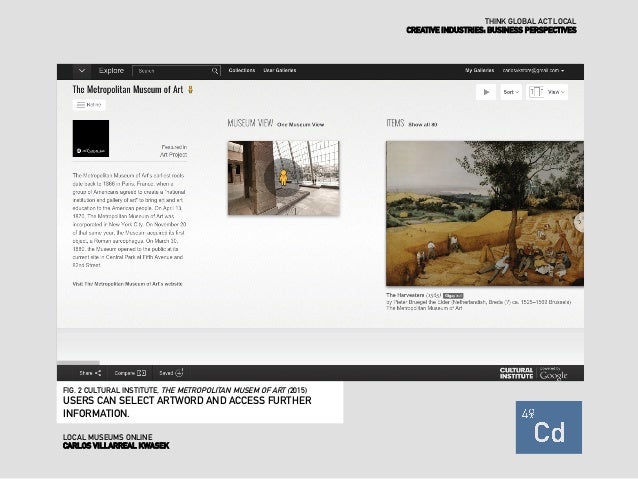638x479 pixels.
Task: Advance items with the right arrow on painting
Action: click(579, 222)
